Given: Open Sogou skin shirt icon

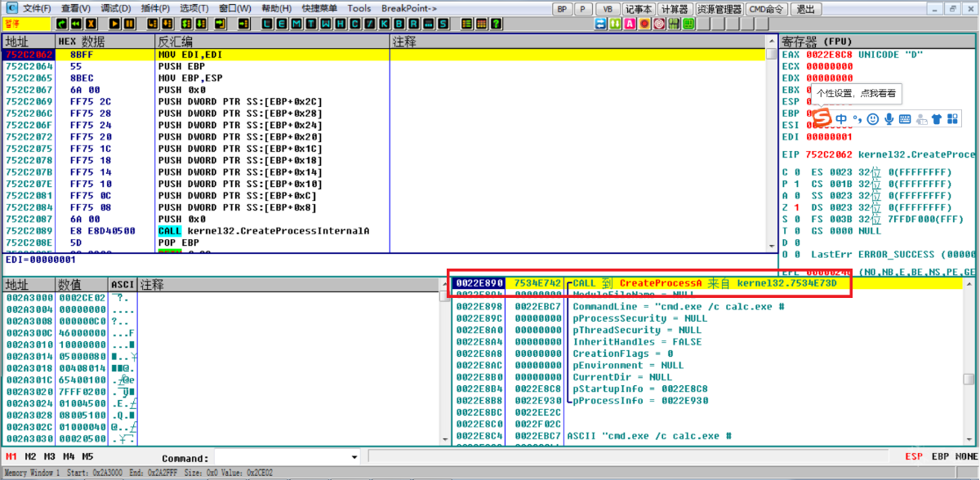Looking at the screenshot, I should (937, 119).
